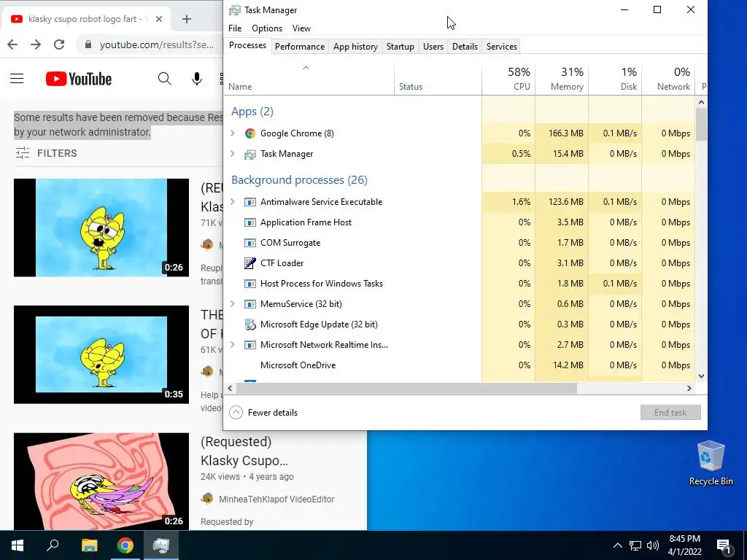Screen dimensions: 747x560
Task: Open a new Chrome tab
Action: (187, 19)
